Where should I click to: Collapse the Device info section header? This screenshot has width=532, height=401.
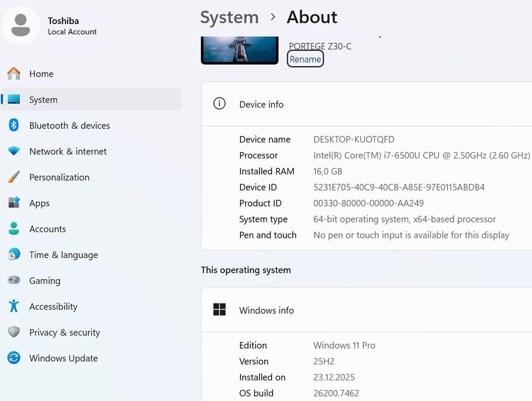pos(367,104)
